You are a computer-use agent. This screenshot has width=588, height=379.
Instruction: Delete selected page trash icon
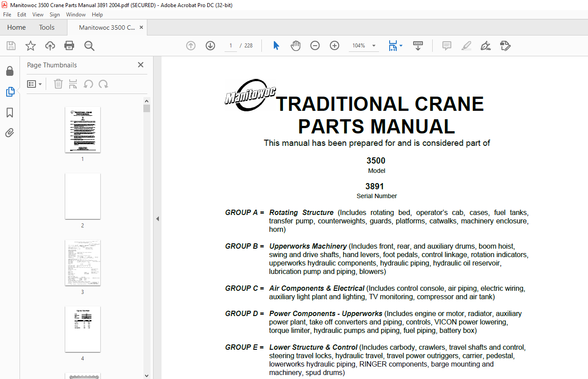click(58, 84)
